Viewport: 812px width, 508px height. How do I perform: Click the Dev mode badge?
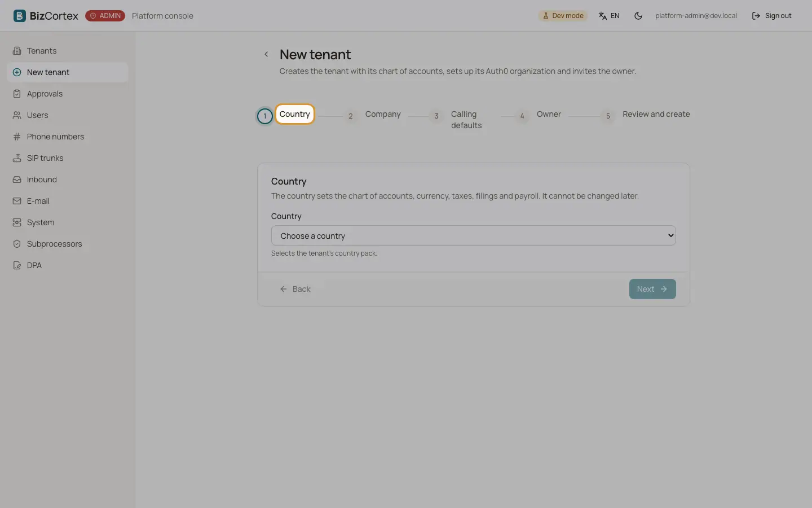[563, 16]
